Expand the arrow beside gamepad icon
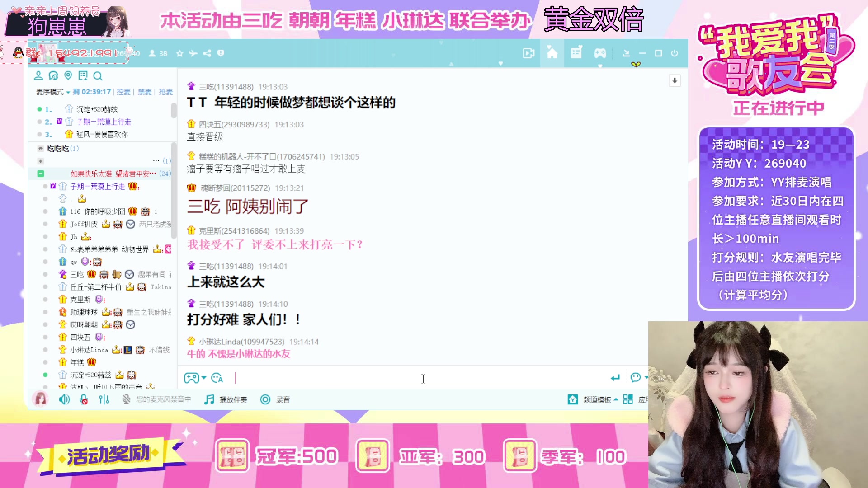Image resolution: width=868 pixels, height=488 pixels. click(204, 378)
